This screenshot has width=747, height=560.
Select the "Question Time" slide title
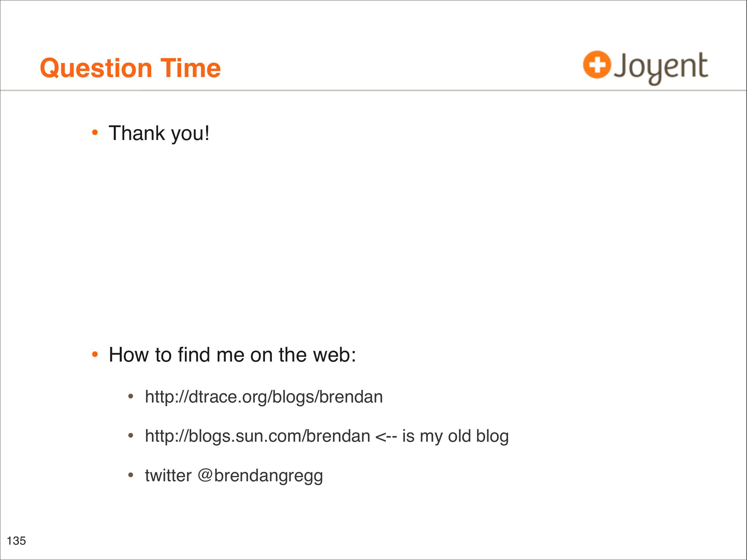(x=130, y=68)
